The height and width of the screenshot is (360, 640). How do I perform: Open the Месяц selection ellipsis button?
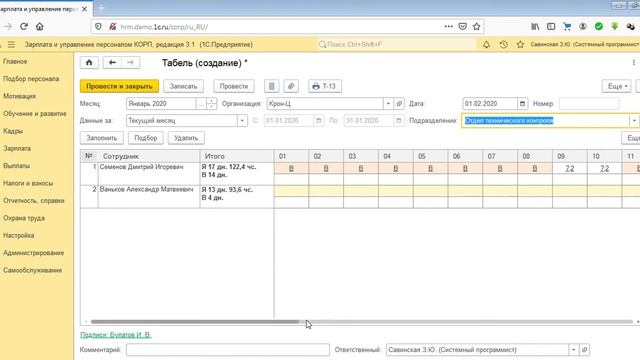tap(200, 104)
